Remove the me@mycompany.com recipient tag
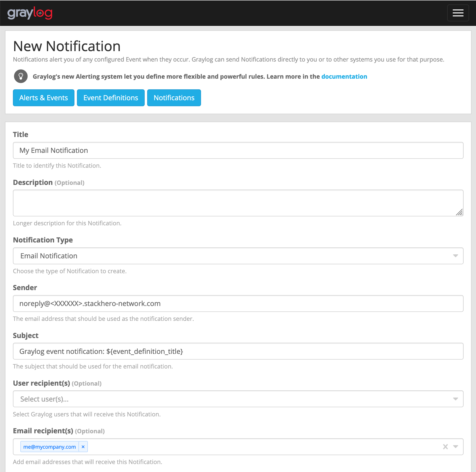 click(x=83, y=447)
